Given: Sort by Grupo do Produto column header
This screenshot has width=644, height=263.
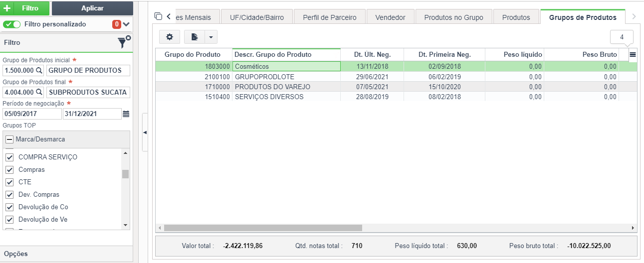Looking at the screenshot, I should coord(194,55).
